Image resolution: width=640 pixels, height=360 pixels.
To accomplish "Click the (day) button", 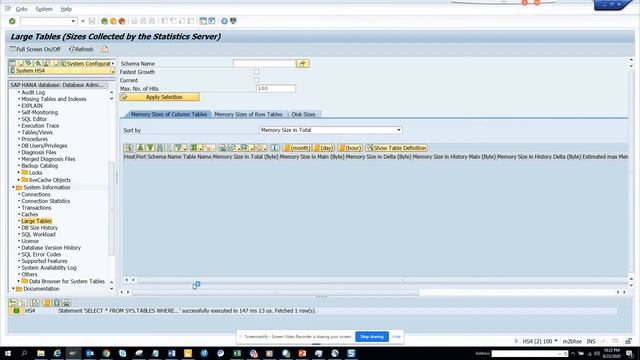I will click(x=324, y=148).
